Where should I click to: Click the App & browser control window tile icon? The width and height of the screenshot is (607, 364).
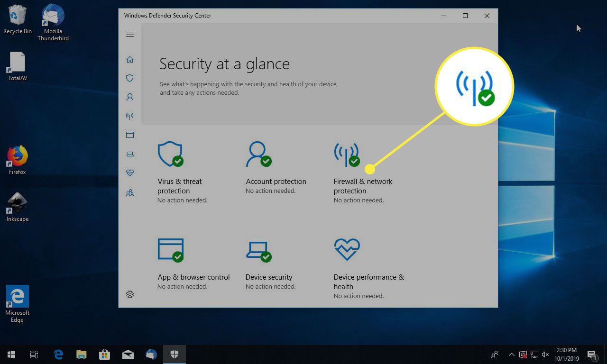(x=170, y=250)
